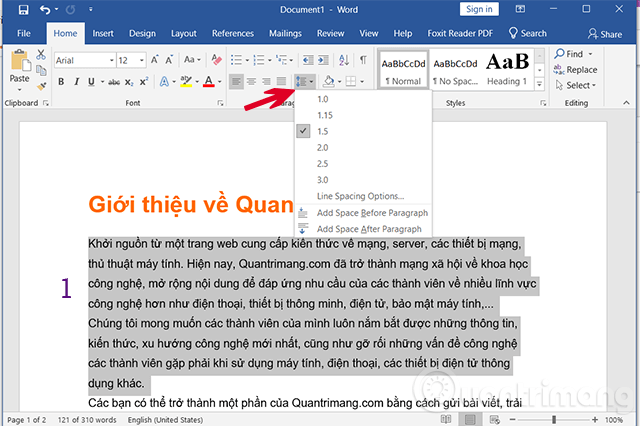Expand the Multilevel list dropdown arrow

[291, 60]
